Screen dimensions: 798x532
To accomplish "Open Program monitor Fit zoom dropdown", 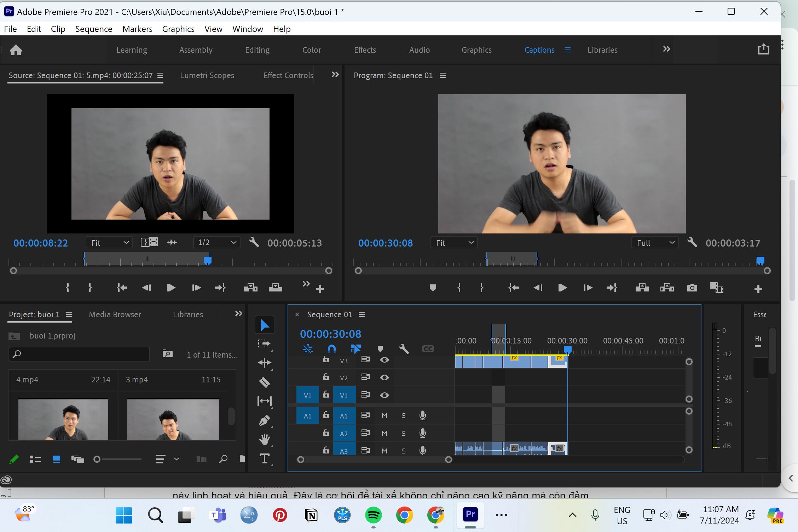I will 454,243.
